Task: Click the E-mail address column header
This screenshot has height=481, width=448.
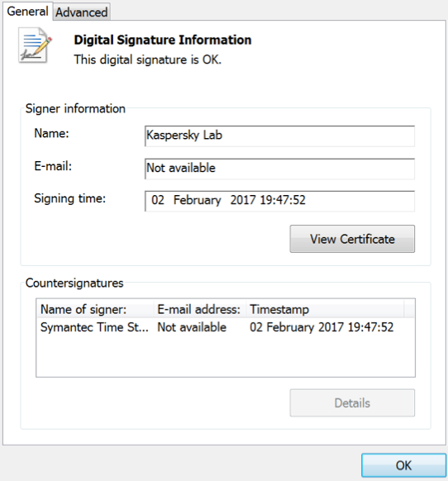Action: [x=200, y=309]
